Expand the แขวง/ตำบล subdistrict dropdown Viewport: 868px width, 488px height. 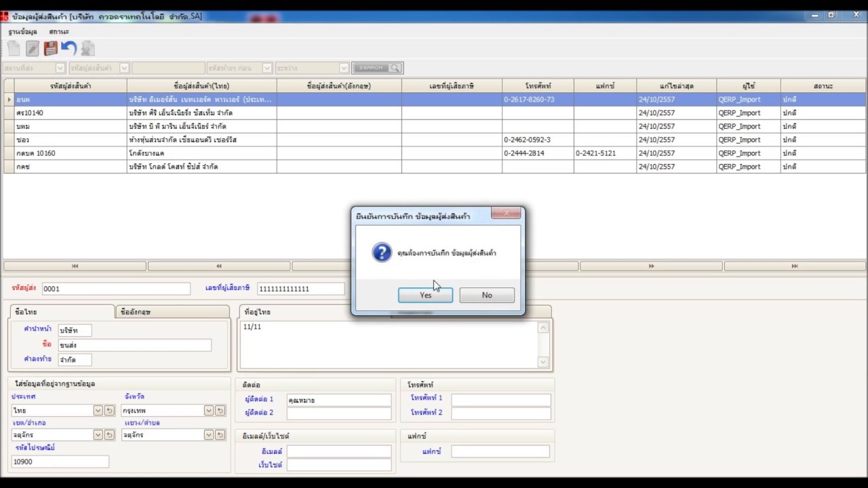[209, 435]
